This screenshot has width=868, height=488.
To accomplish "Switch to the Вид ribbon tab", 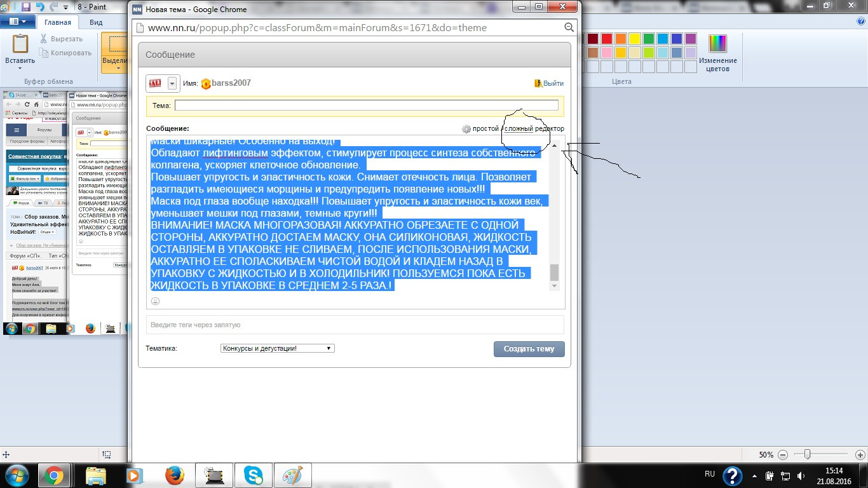I will tap(96, 22).
